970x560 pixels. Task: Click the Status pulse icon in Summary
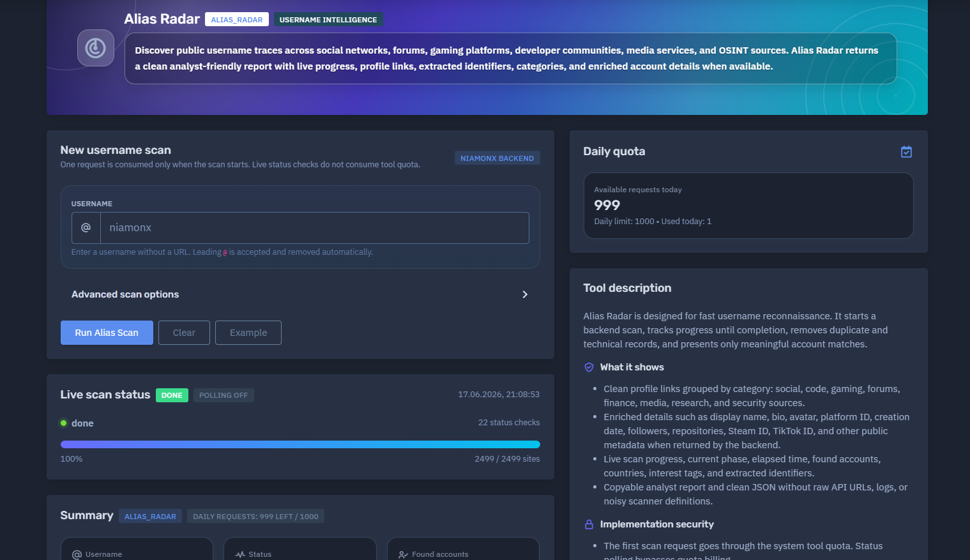[x=240, y=555]
